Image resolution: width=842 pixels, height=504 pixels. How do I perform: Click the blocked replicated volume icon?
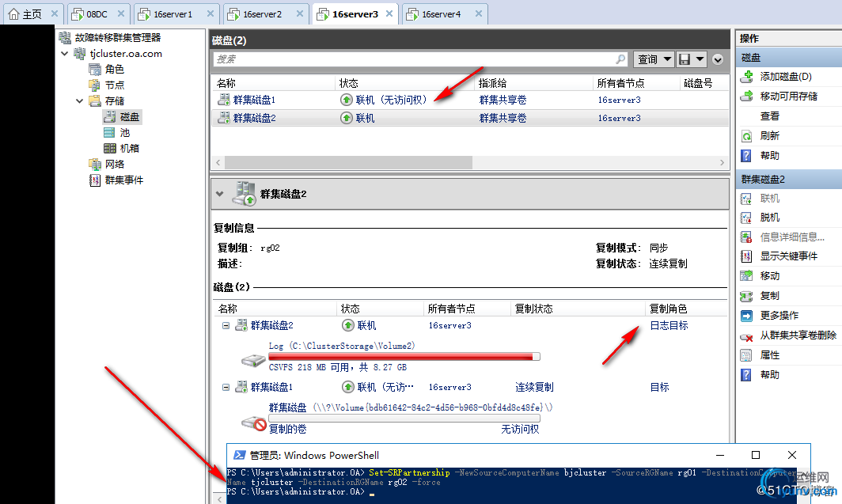coord(254,423)
